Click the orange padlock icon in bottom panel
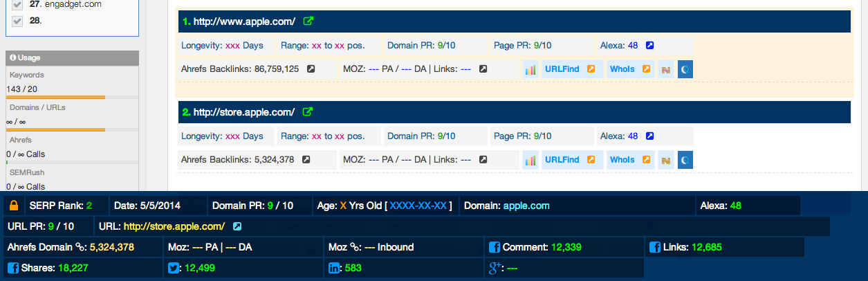 click(12, 206)
